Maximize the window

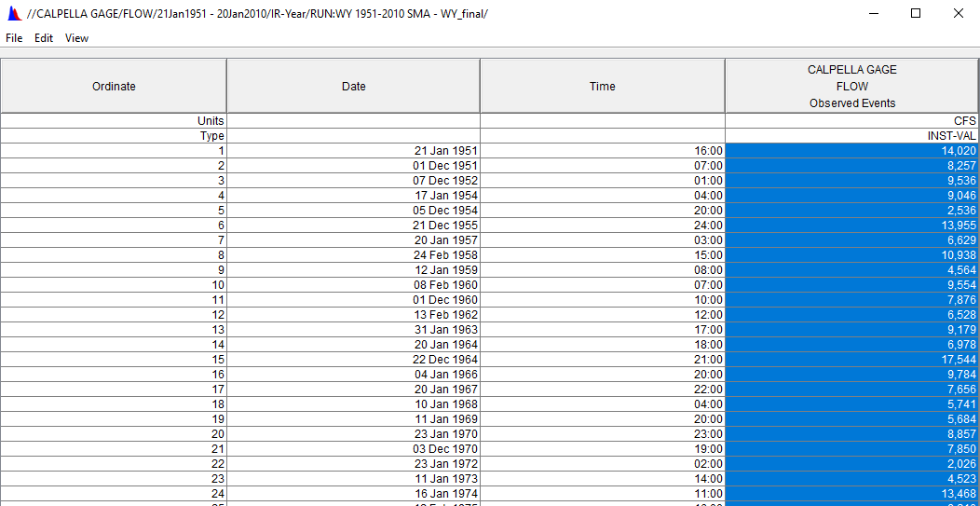click(916, 13)
